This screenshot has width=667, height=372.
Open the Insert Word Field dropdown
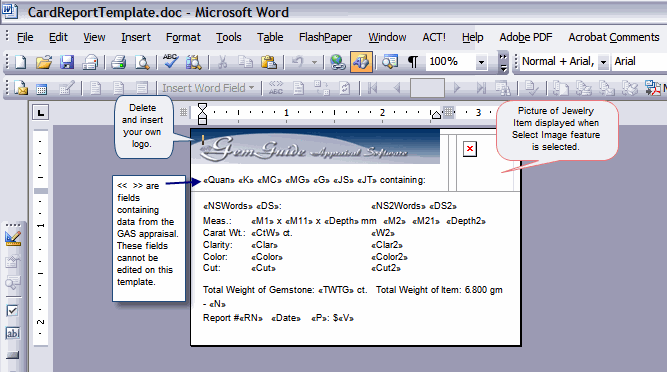point(208,88)
